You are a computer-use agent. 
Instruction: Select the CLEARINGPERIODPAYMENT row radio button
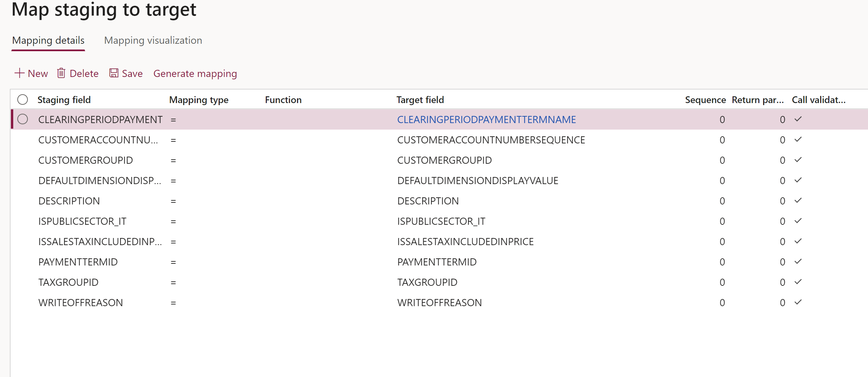pyautogui.click(x=22, y=119)
